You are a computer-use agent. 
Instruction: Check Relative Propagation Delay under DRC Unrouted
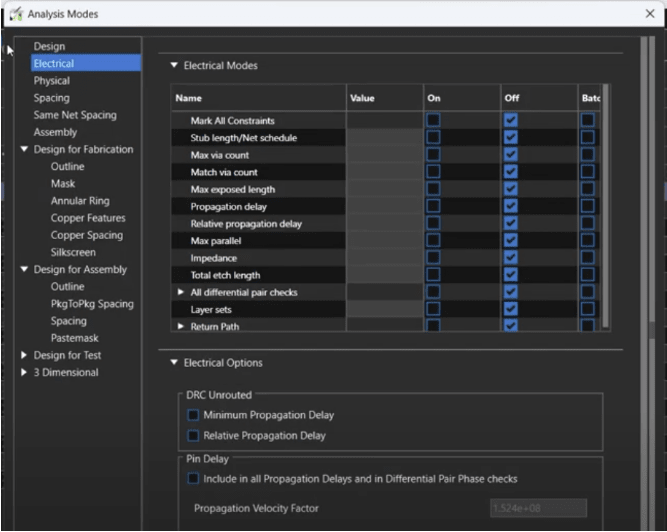point(193,435)
